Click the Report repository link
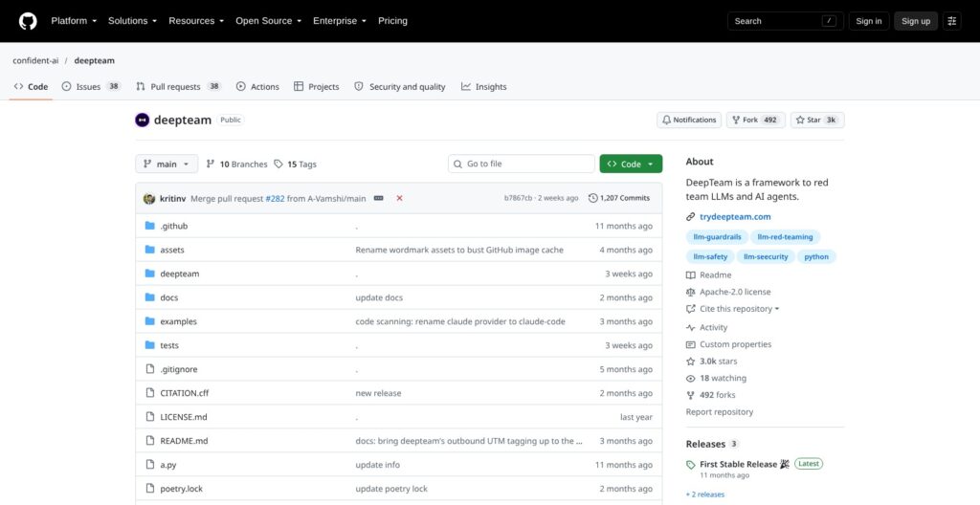This screenshot has width=980, height=505. point(720,412)
